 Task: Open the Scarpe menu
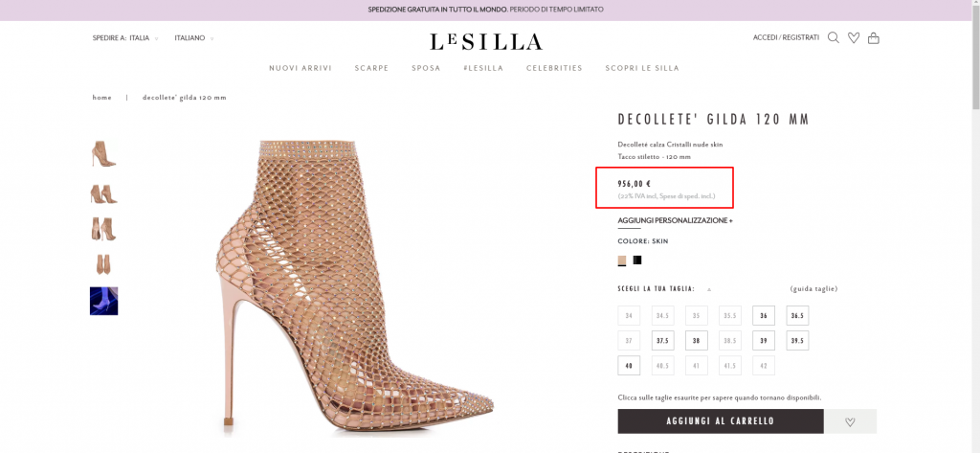point(371,68)
